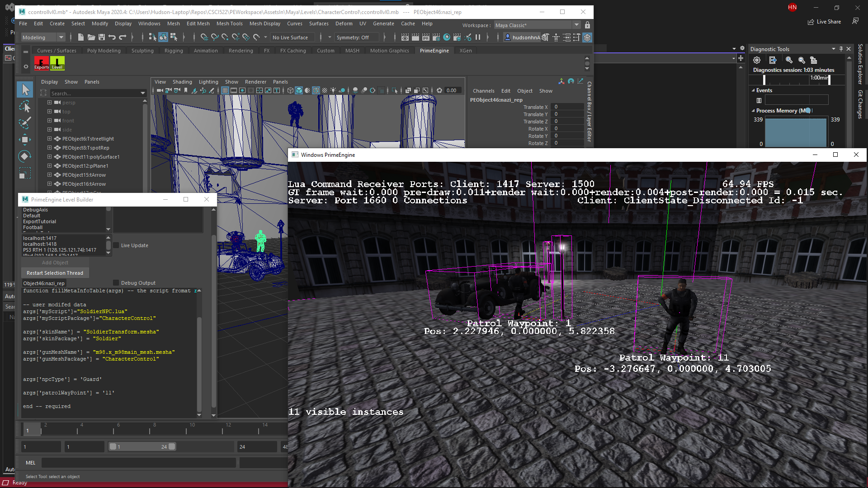Switch to the PrimeEngine shelf tab

434,51
